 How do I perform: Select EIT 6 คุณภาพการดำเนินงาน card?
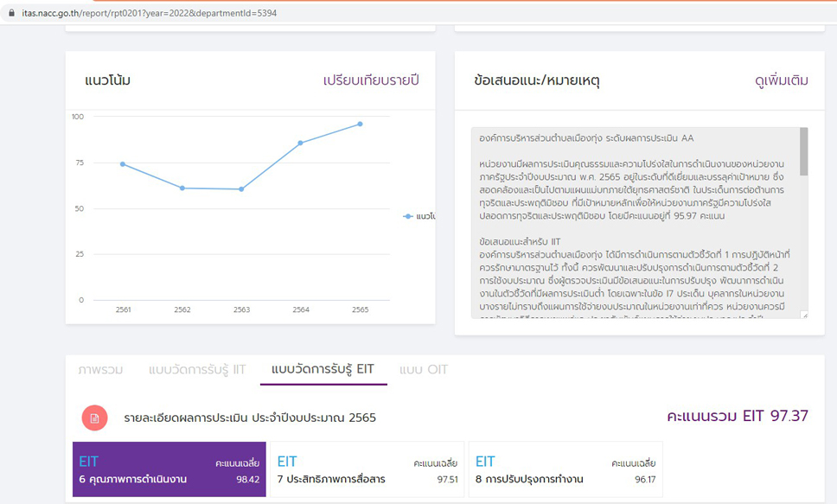(169, 469)
